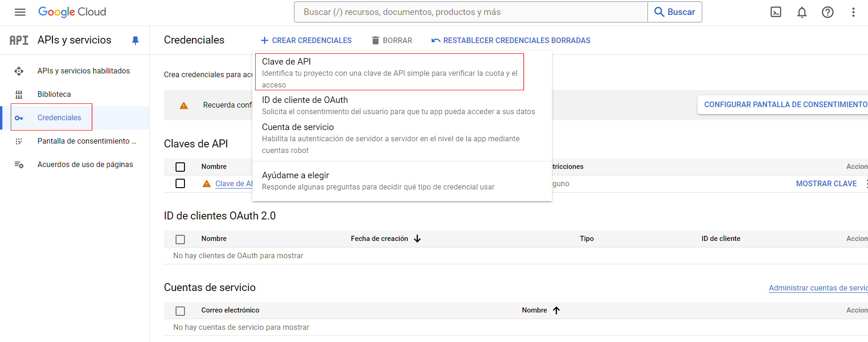Screen dimensions: 868x342
Task: Check the Clave de API row checkbox
Action: (180, 183)
